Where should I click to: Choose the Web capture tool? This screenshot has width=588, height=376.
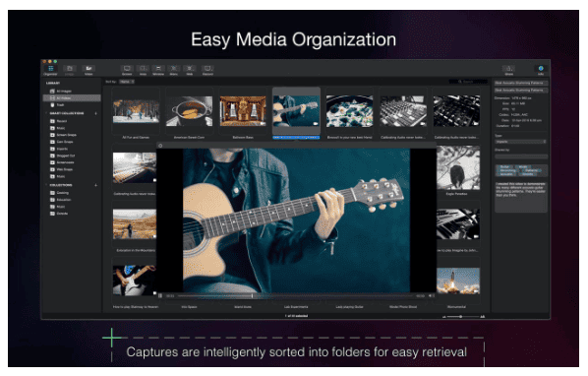(190, 70)
